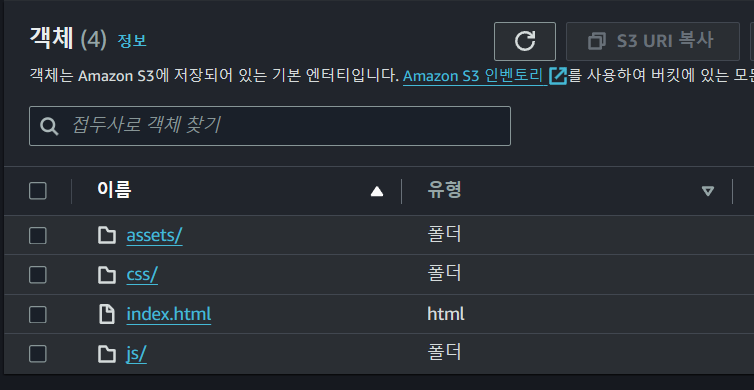Viewport: 754px width, 390px height.
Task: Sort by 이름 using the up arrow
Action: point(377,191)
